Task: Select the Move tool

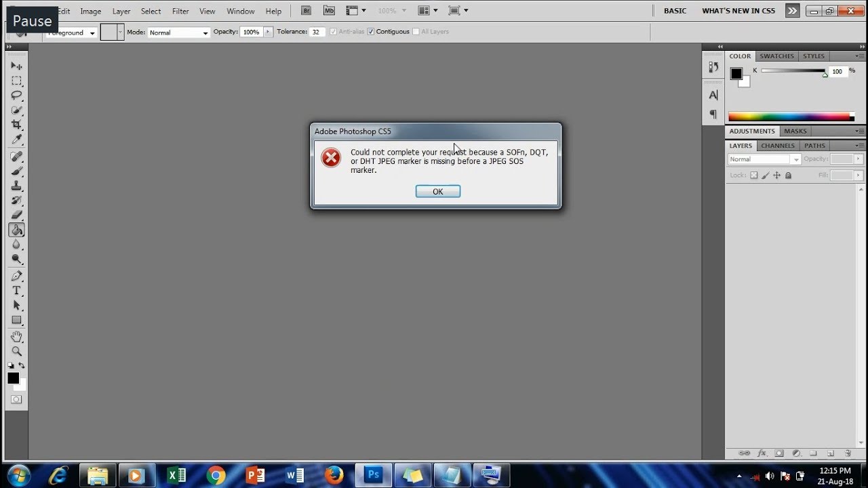Action: [17, 66]
